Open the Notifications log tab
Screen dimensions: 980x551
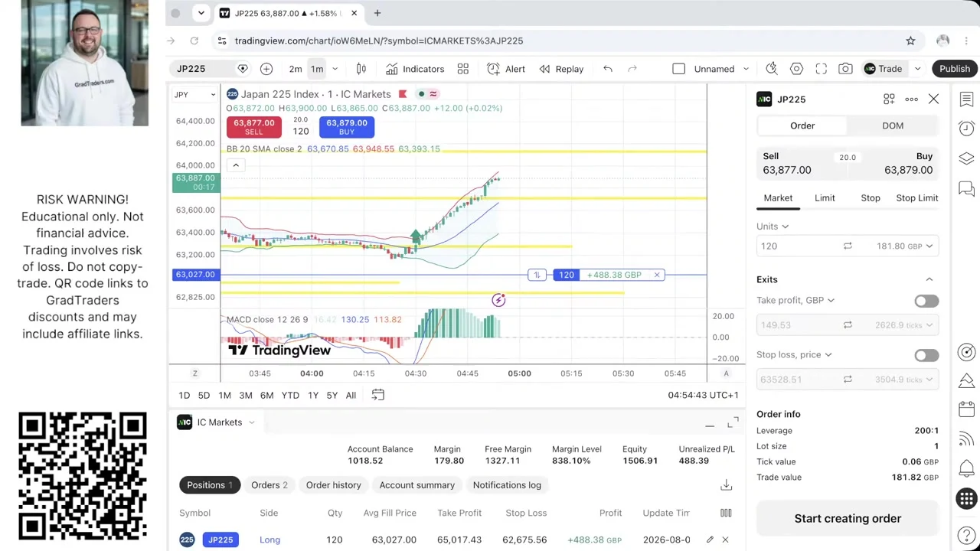(507, 485)
